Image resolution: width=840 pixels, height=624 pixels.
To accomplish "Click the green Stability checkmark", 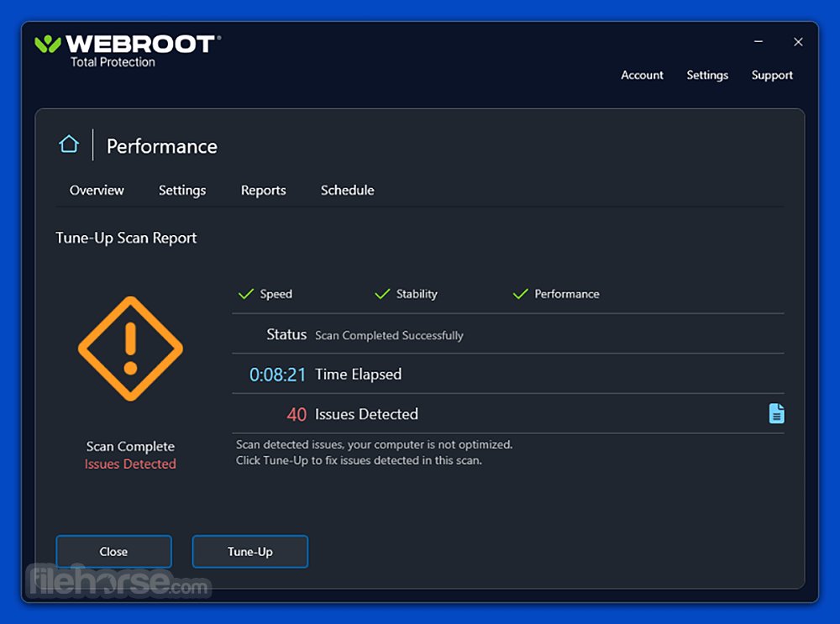I will point(382,293).
